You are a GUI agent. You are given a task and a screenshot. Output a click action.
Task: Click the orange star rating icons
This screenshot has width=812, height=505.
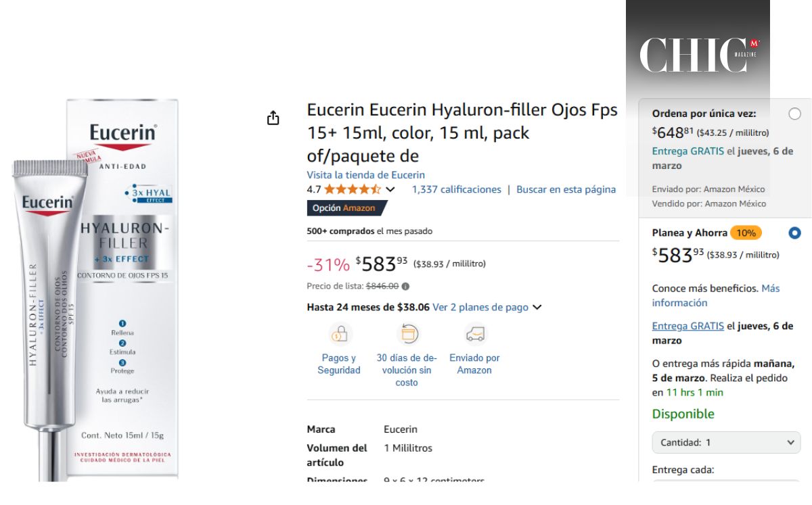tap(352, 189)
